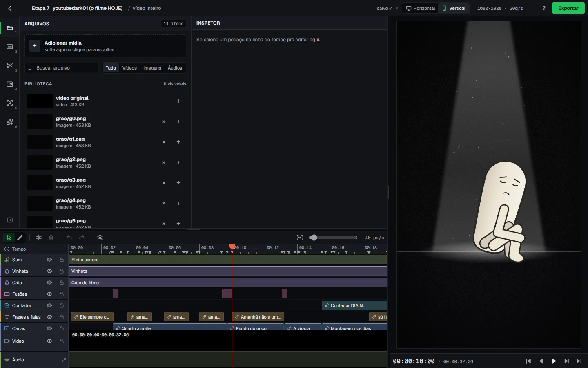Hide the Som track
Screen dimensions: 588x368
tap(49, 260)
